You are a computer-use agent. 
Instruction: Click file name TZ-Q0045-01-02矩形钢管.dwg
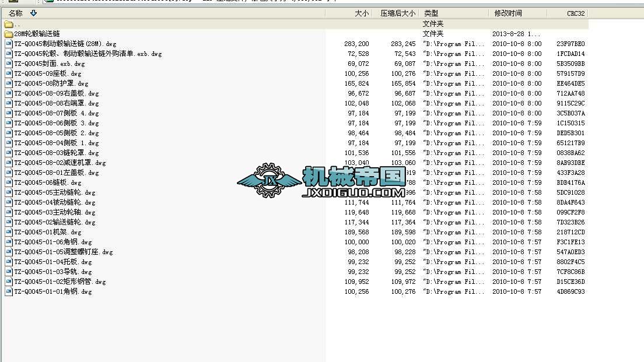tap(60, 282)
